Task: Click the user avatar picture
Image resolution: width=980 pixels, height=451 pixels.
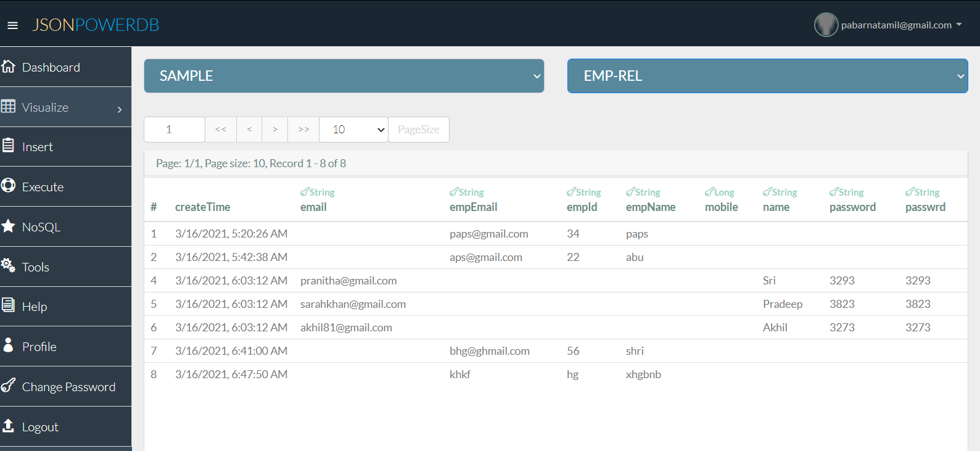Action: (x=826, y=25)
